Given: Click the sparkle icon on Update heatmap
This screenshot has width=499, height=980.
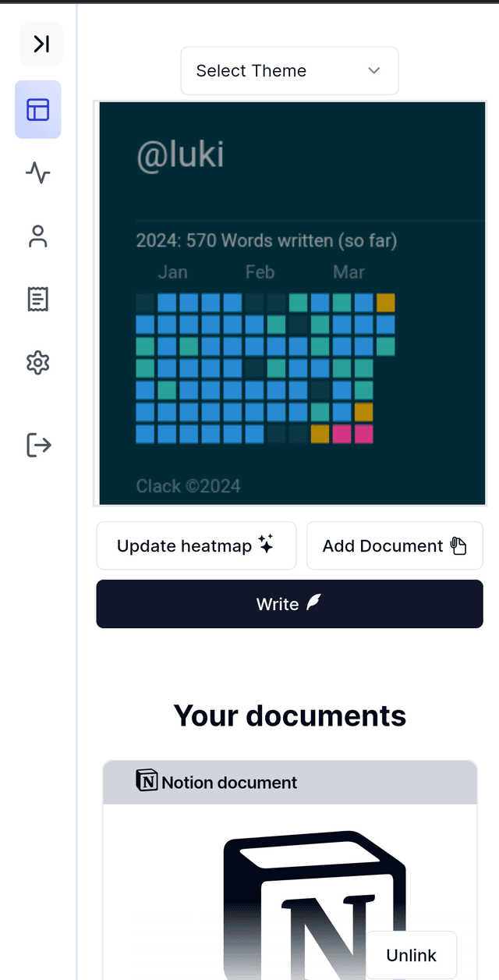Looking at the screenshot, I should 266,544.
